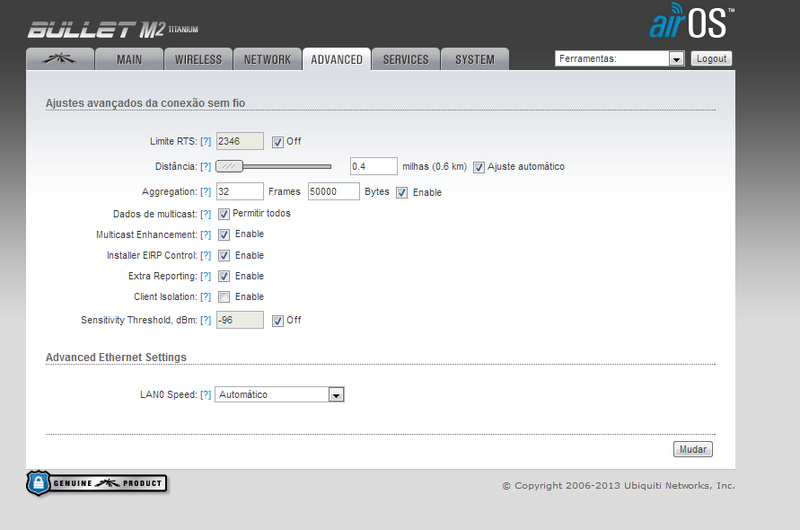This screenshot has height=530, width=800.
Task: Open help for Distância
Action: [x=206, y=166]
